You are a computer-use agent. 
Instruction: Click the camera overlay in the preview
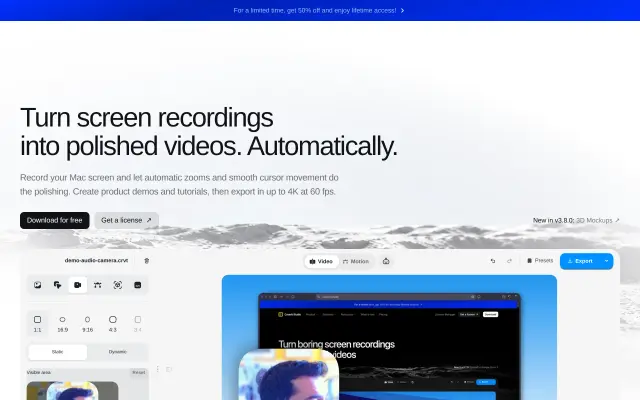tap(289, 375)
